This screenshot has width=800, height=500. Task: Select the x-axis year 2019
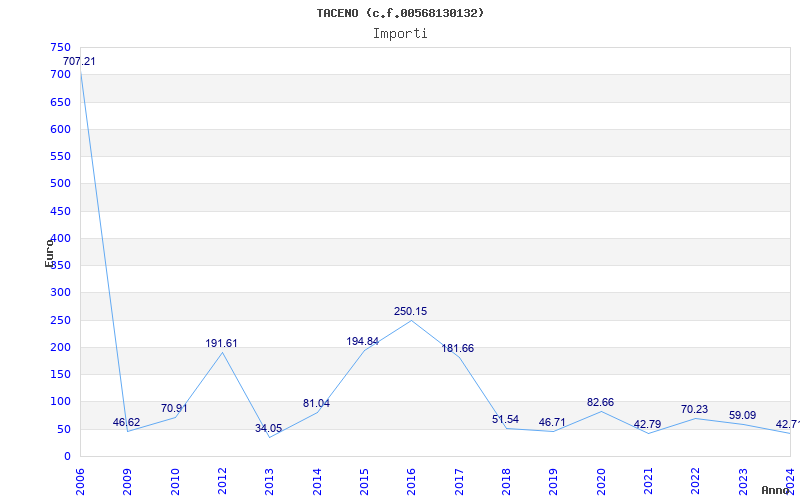coord(554,481)
